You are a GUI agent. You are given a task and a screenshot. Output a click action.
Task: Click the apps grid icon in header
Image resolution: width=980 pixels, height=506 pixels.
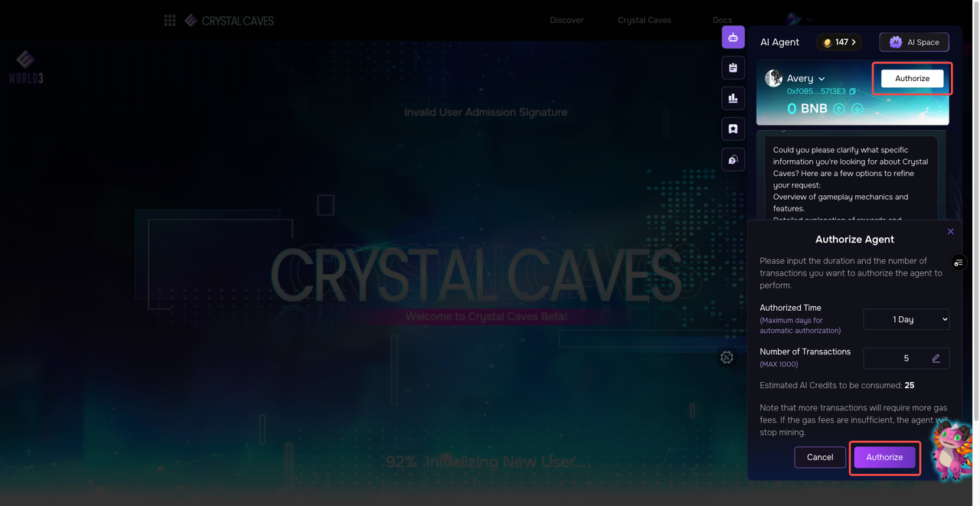pos(170,21)
